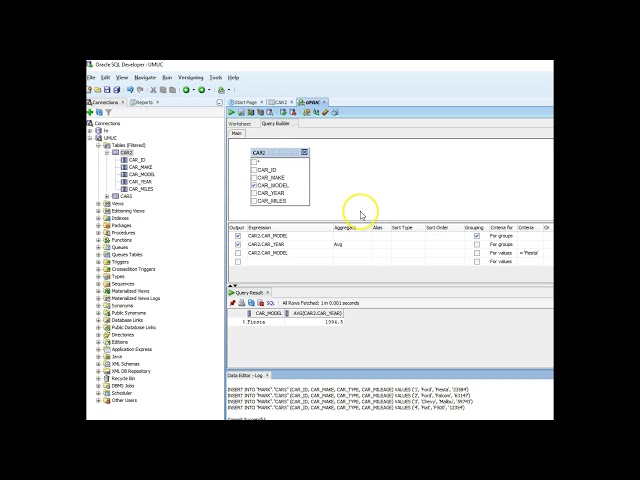
Task: Toggle Output checkbox for CAR2.CAR_YEAR row
Action: (x=238, y=244)
